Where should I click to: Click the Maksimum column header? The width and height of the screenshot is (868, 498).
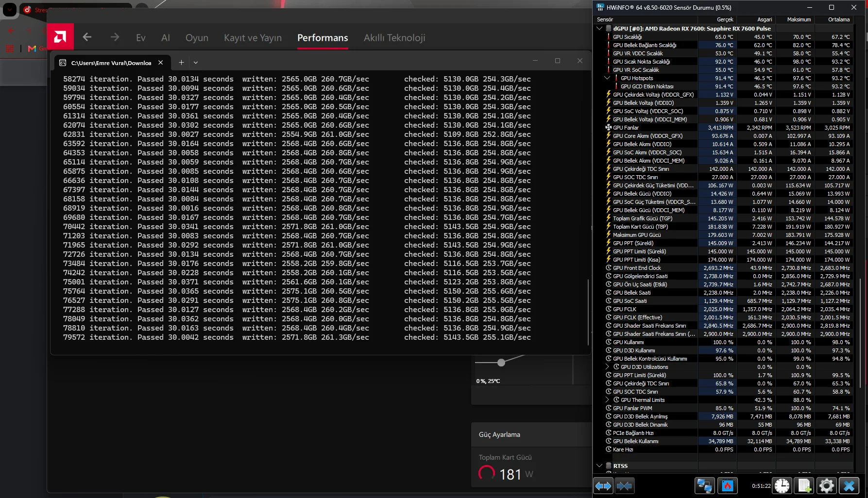(x=795, y=19)
